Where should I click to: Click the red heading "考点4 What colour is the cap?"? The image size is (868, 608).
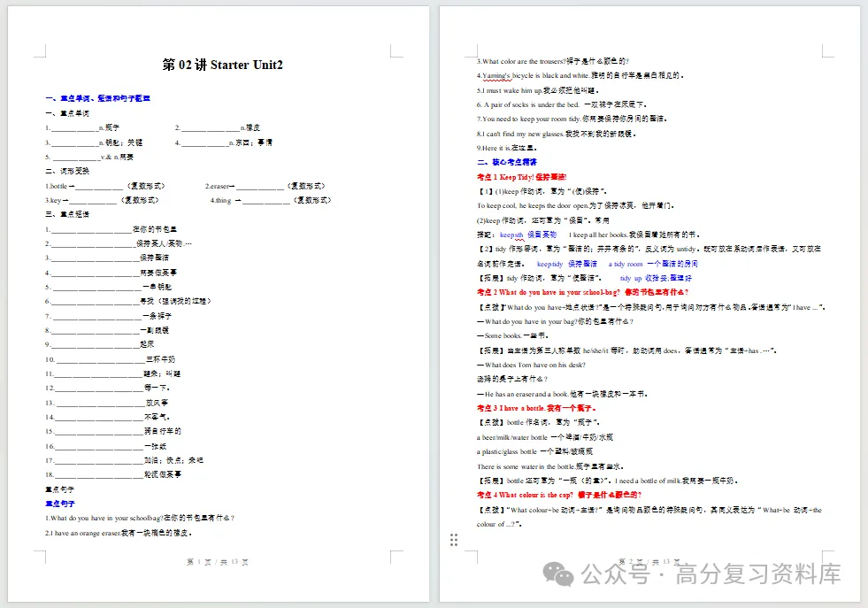click(559, 495)
